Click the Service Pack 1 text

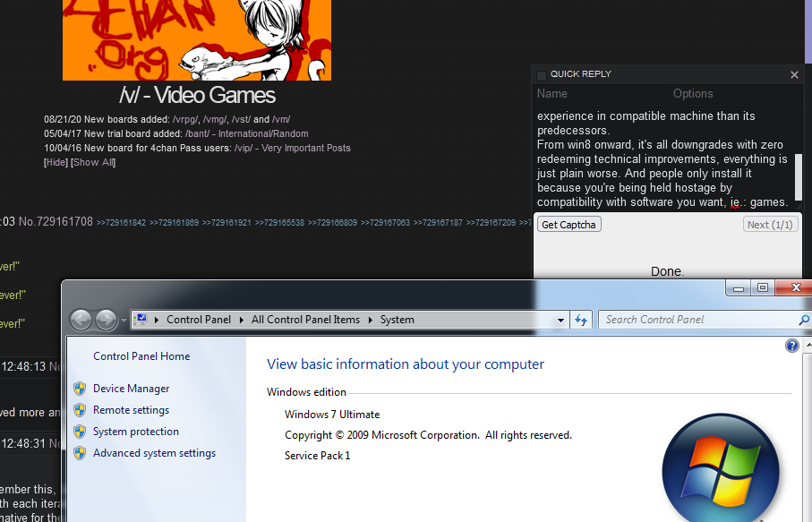pos(318,456)
